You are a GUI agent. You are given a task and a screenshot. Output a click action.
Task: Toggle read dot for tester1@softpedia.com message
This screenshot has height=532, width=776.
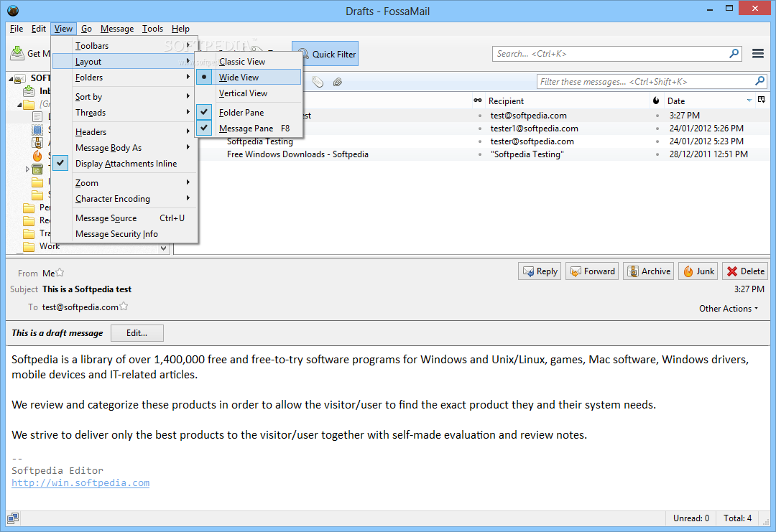(479, 129)
